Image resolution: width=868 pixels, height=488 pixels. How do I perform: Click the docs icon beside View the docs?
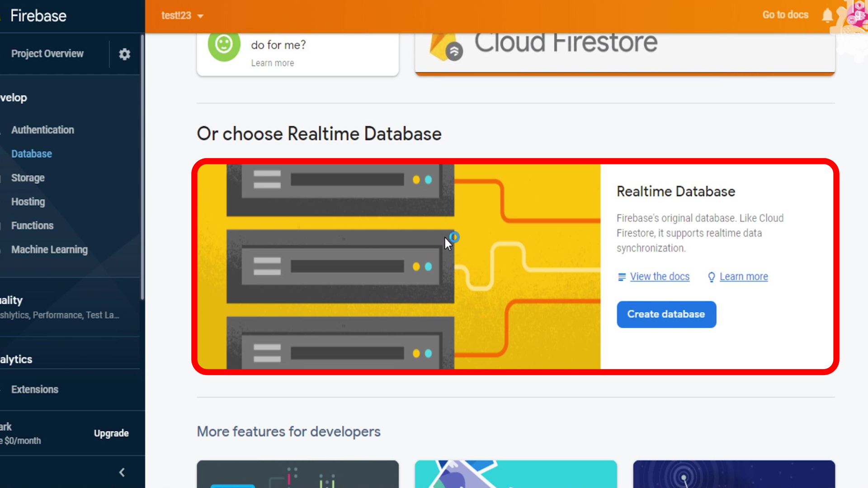[622, 277]
